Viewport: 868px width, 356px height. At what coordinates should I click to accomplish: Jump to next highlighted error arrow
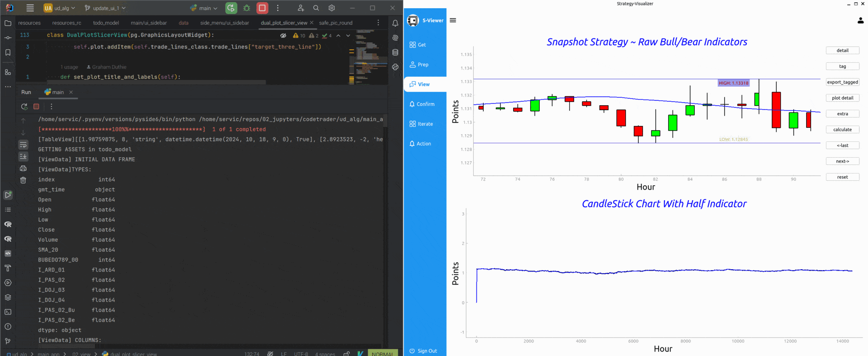click(348, 35)
